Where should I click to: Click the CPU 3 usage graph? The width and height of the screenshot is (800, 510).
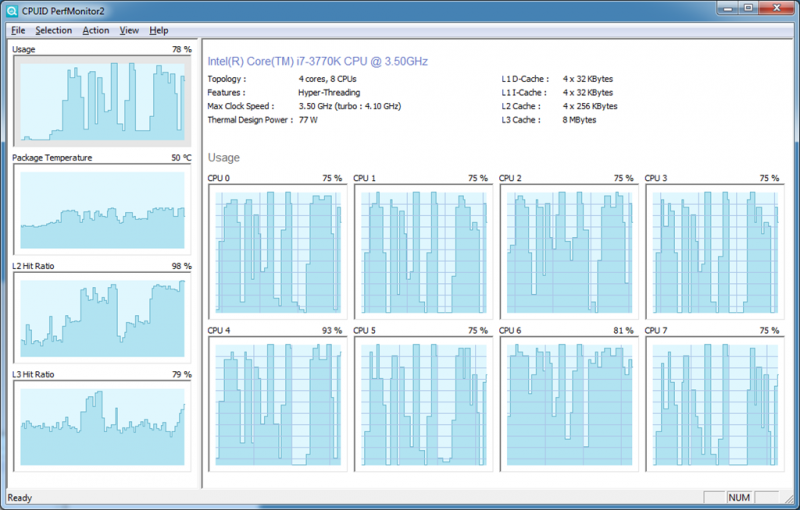(712, 252)
